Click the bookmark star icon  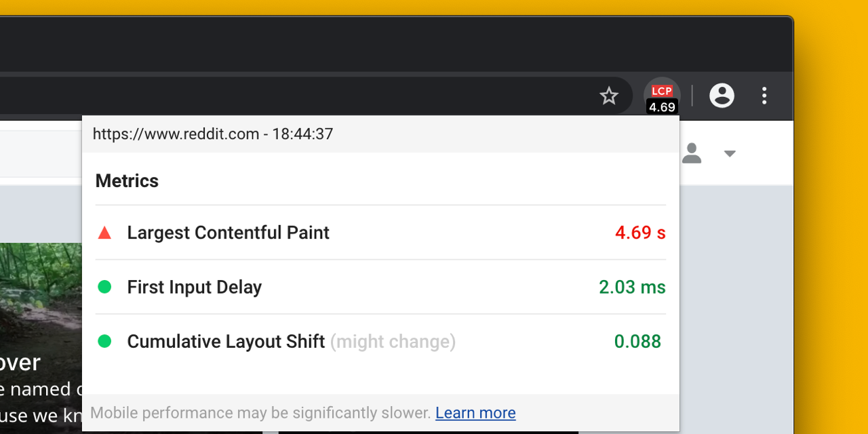click(x=609, y=96)
